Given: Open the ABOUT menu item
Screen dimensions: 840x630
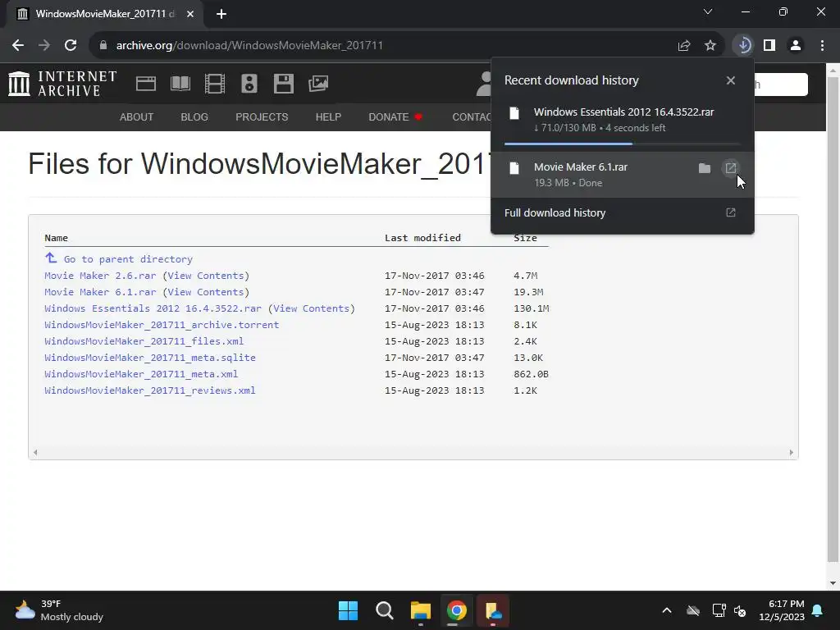Looking at the screenshot, I should [x=137, y=116].
